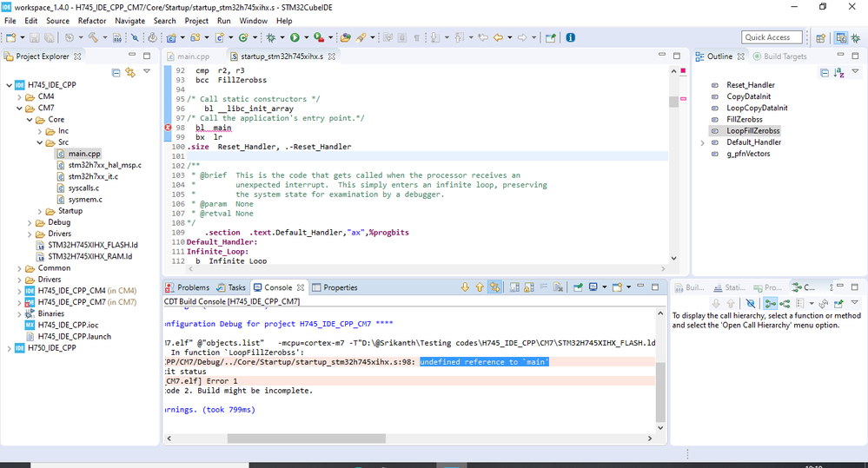
Task: Expand the Common folder
Action: pyautogui.click(x=19, y=268)
